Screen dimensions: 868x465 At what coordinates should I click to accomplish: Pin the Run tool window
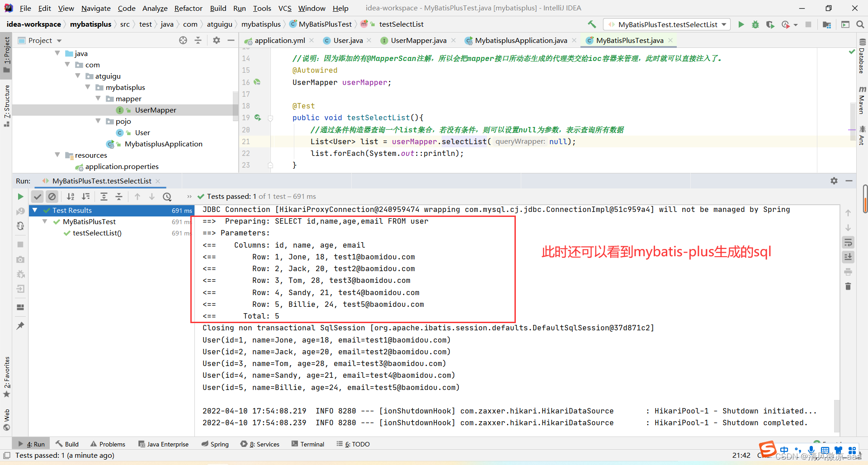[20, 325]
